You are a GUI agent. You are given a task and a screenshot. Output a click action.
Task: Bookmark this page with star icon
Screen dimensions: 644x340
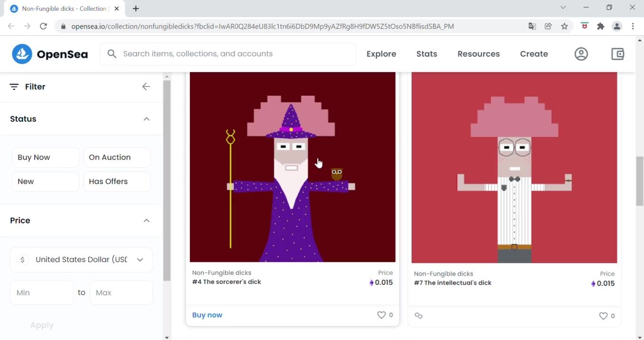(x=564, y=27)
